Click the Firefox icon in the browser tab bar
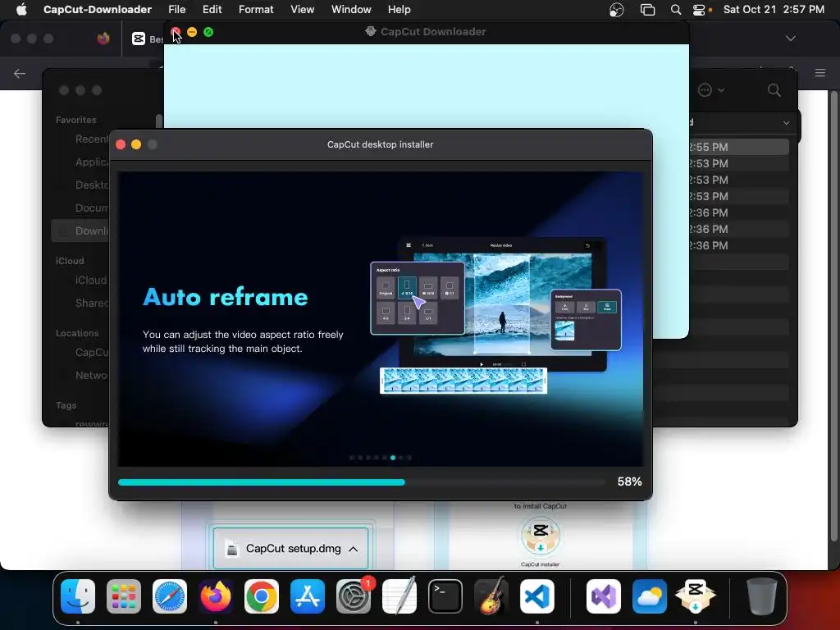The height and width of the screenshot is (630, 840). click(103, 39)
